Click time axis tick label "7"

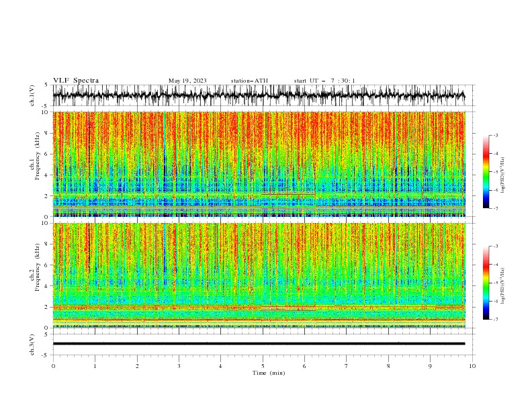tap(347, 366)
